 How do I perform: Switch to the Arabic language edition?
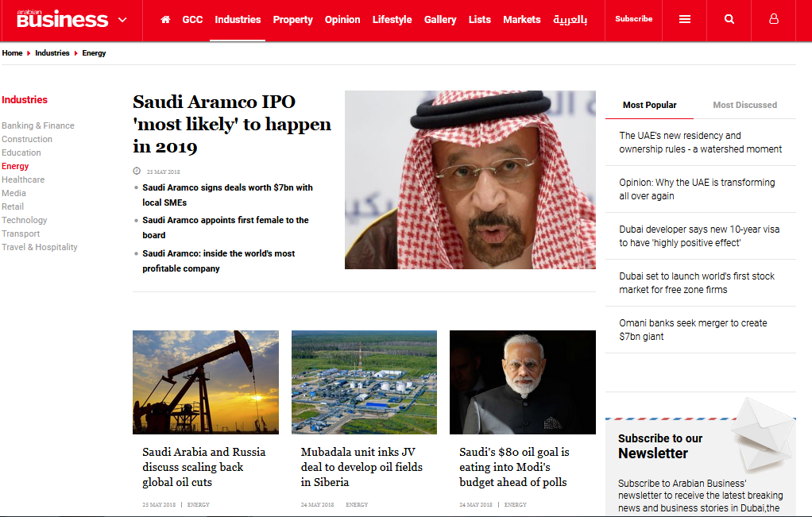click(570, 20)
